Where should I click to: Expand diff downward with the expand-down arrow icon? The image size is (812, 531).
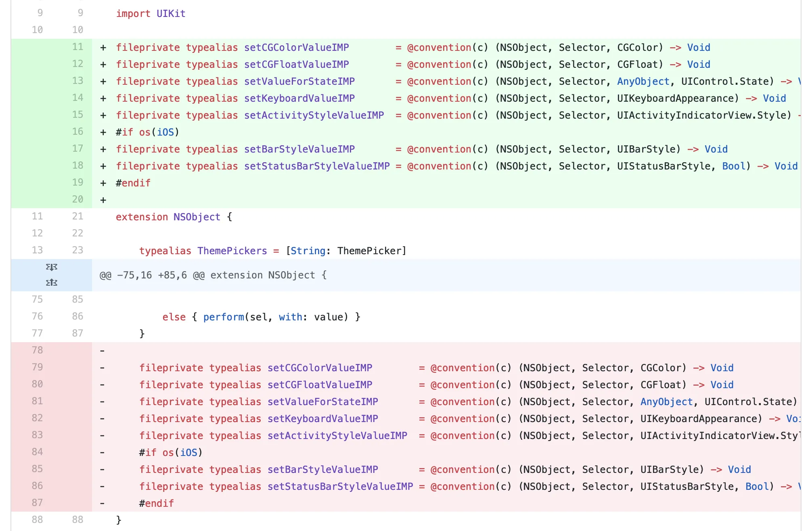coord(52,267)
